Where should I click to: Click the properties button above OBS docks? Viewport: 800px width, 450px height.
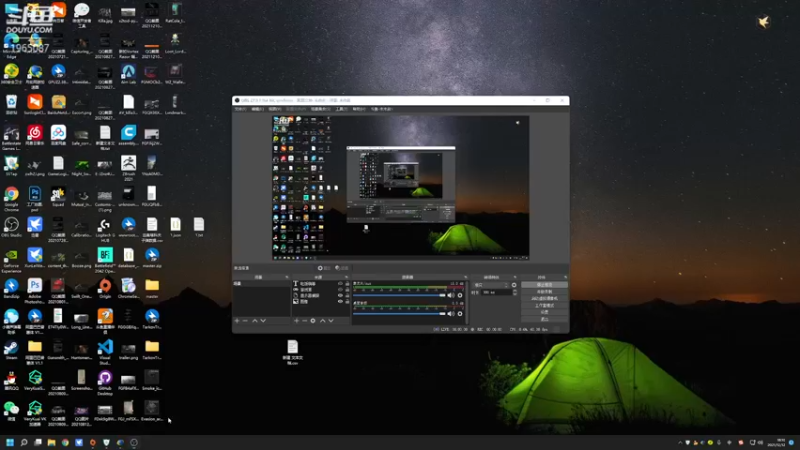(324, 268)
